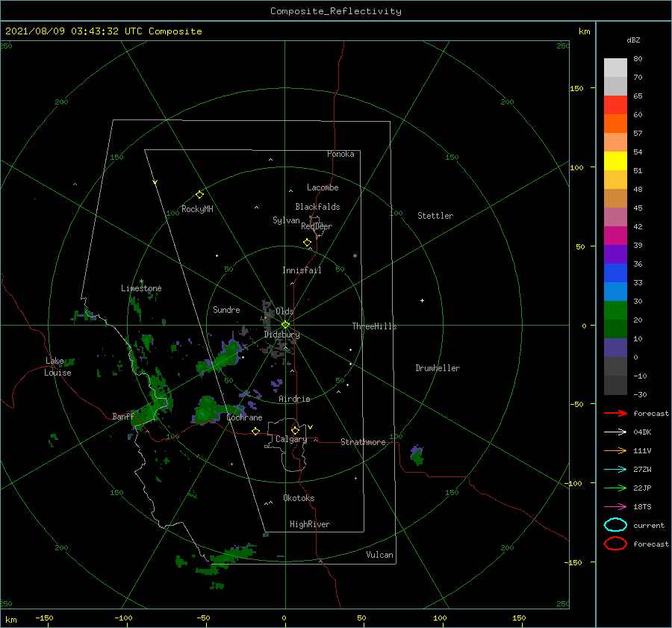Click yellow diamond marker above Calgary label
The height and width of the screenshot is (628, 672).
click(295, 430)
